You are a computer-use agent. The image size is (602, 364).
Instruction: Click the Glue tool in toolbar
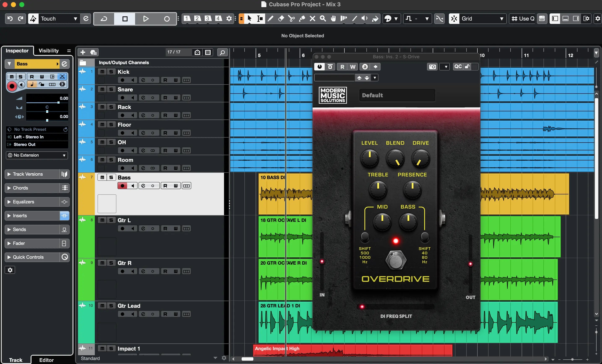tap(302, 18)
